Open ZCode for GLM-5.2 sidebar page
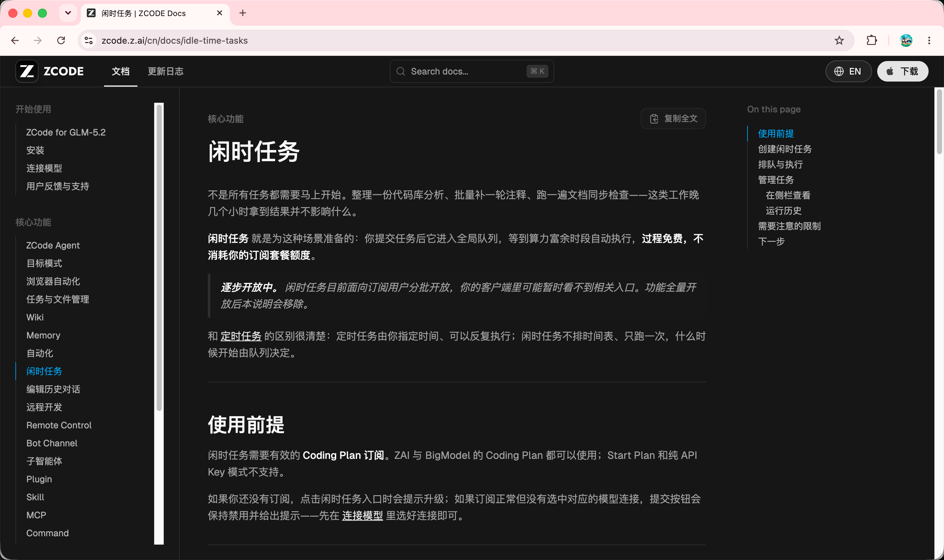 [66, 132]
